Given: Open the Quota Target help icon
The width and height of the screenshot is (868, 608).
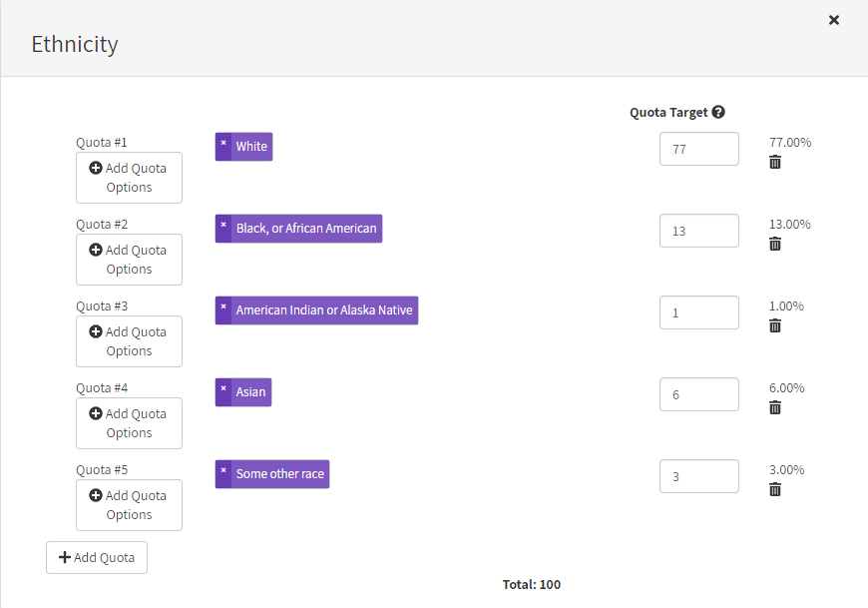Looking at the screenshot, I should point(718,113).
